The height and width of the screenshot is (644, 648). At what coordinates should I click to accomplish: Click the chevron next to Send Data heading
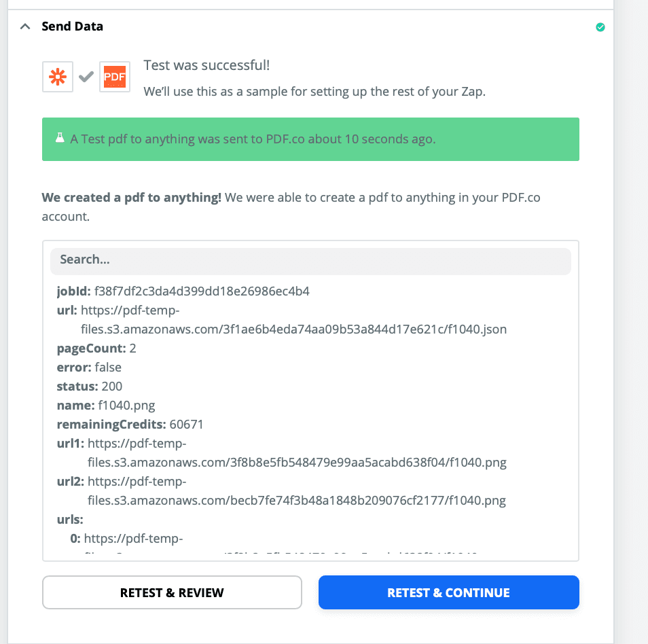coord(25,25)
